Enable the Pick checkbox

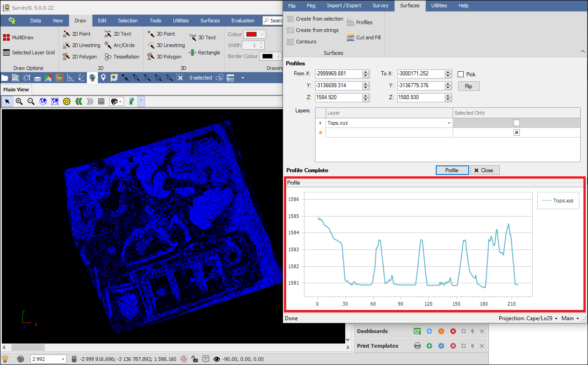tap(461, 74)
